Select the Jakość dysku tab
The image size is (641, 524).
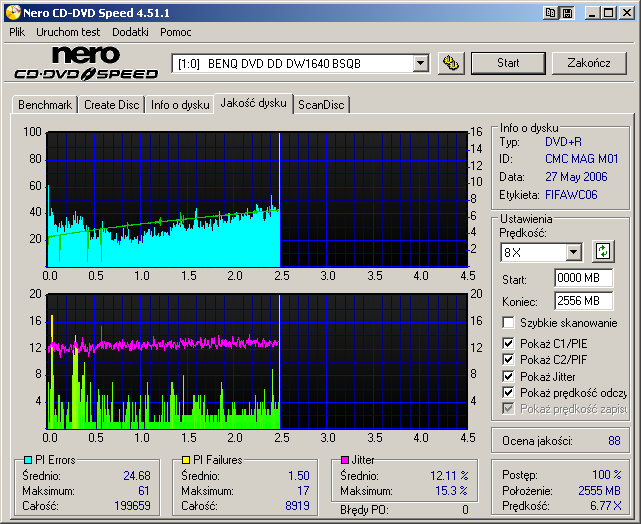click(253, 103)
